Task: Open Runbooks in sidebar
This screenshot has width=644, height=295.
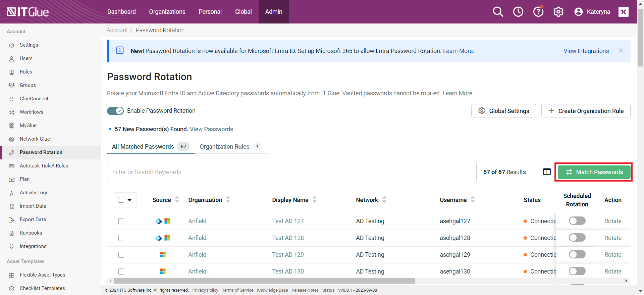Action: click(x=31, y=233)
